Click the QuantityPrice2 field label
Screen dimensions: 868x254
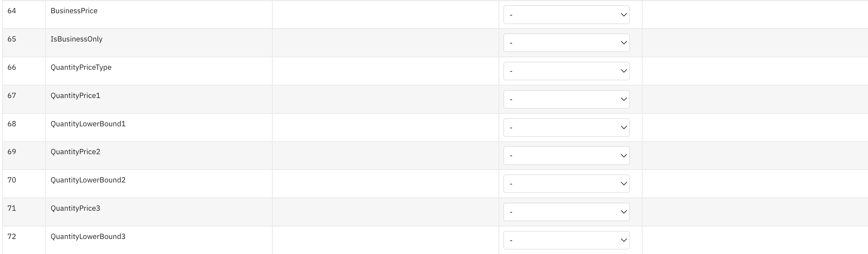(x=76, y=152)
